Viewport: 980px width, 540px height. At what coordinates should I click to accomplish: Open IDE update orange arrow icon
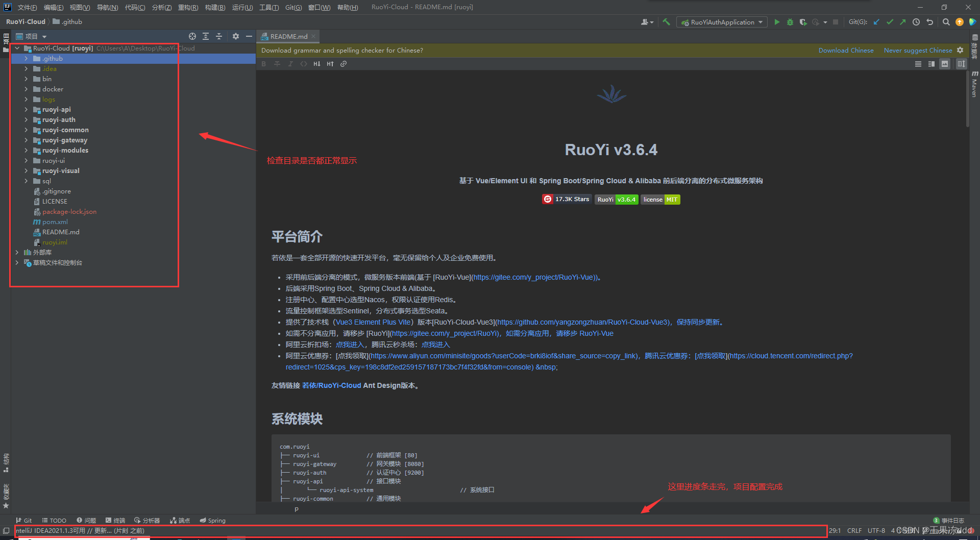[959, 22]
